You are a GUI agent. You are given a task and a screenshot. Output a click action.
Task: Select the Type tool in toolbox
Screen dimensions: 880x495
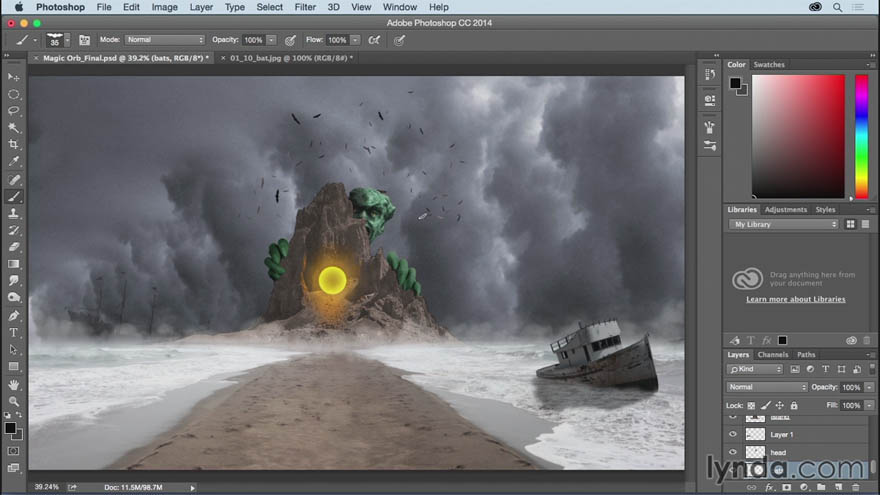coord(13,333)
